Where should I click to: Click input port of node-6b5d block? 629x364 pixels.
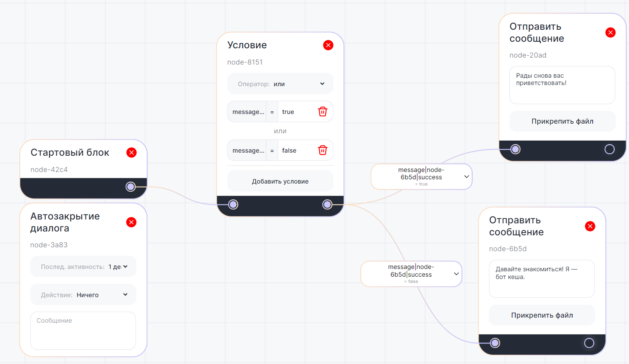[x=495, y=343]
